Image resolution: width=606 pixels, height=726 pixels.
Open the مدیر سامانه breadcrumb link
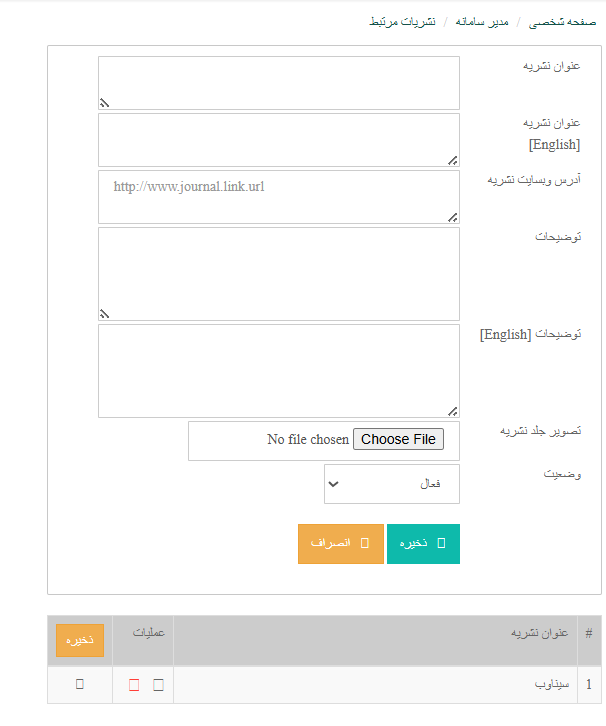point(483,21)
